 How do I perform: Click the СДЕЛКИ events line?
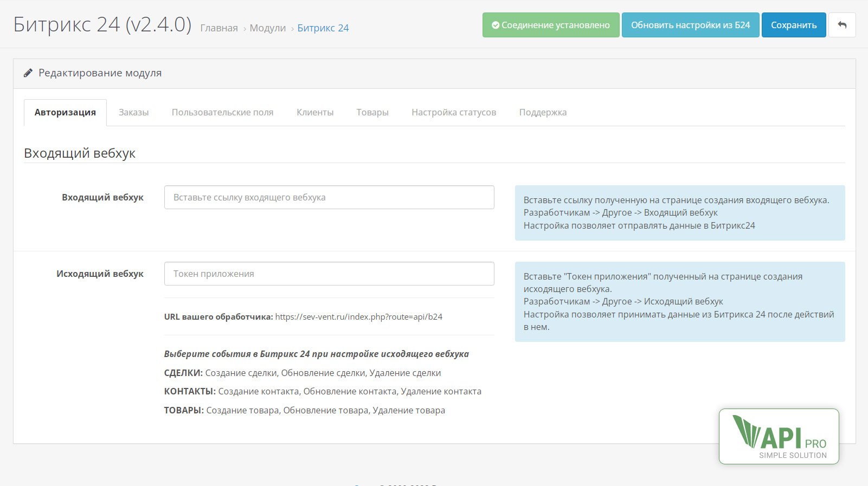coord(303,373)
